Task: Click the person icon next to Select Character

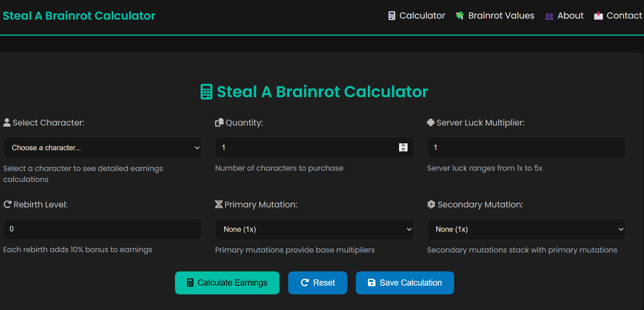Action: coord(7,123)
